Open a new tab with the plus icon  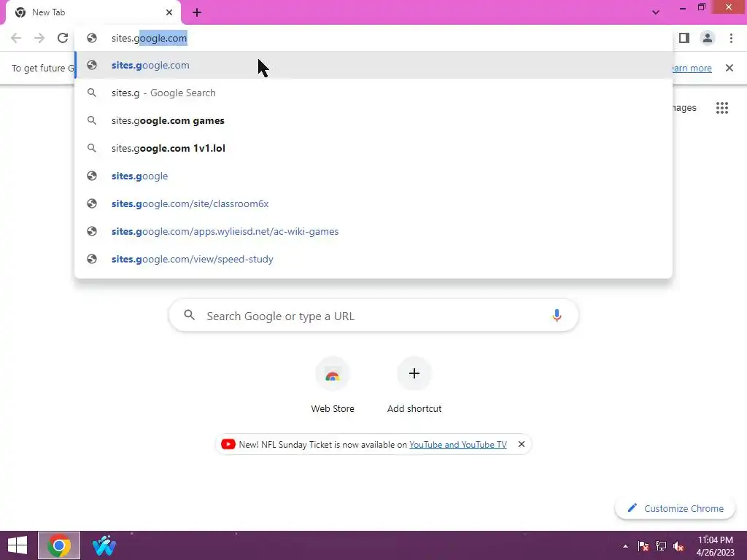pyautogui.click(x=197, y=12)
